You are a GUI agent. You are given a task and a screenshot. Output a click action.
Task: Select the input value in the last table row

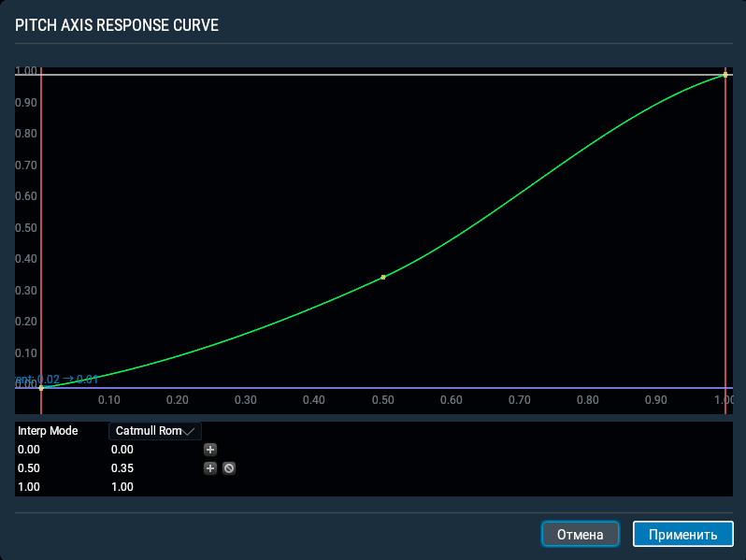(30, 487)
